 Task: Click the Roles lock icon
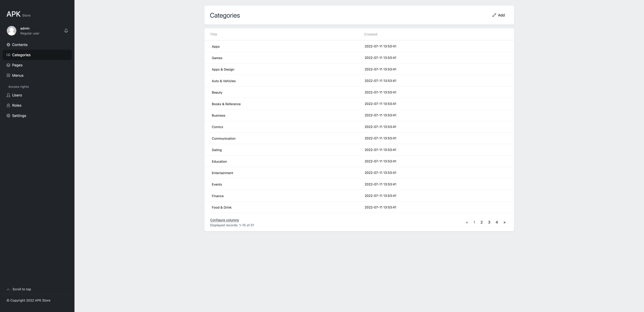click(8, 106)
